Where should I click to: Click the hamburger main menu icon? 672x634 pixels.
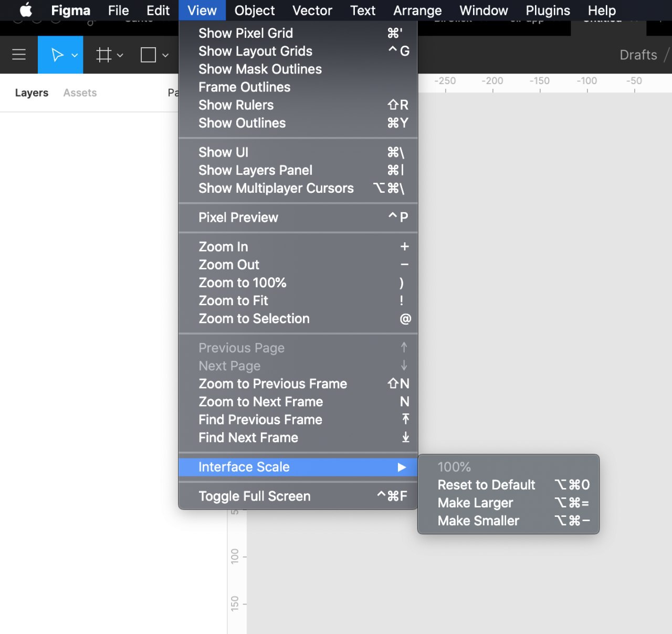click(19, 55)
